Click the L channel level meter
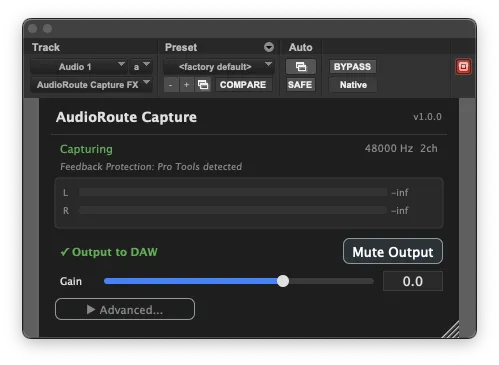 pos(233,192)
